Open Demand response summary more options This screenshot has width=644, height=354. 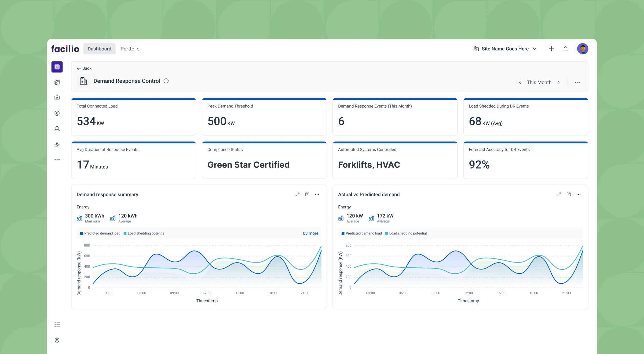(317, 194)
